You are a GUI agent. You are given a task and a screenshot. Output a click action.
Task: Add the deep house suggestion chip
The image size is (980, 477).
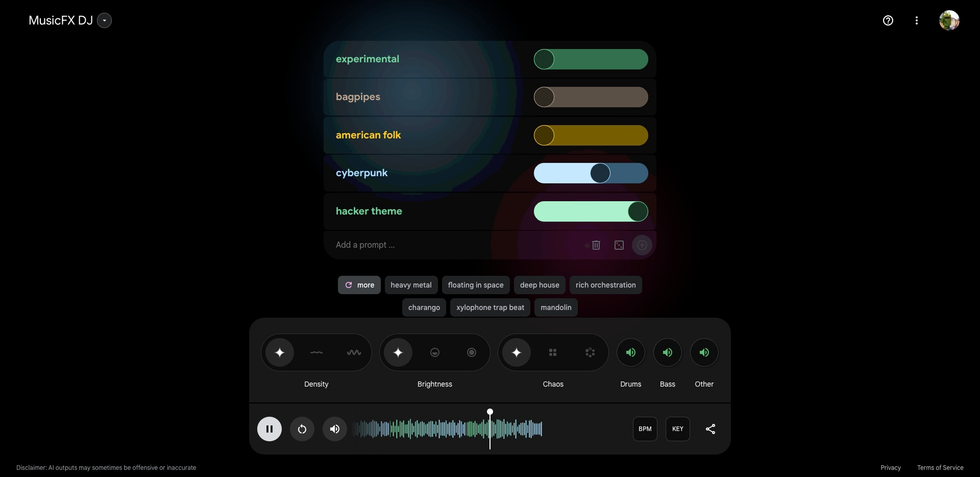[x=540, y=285]
